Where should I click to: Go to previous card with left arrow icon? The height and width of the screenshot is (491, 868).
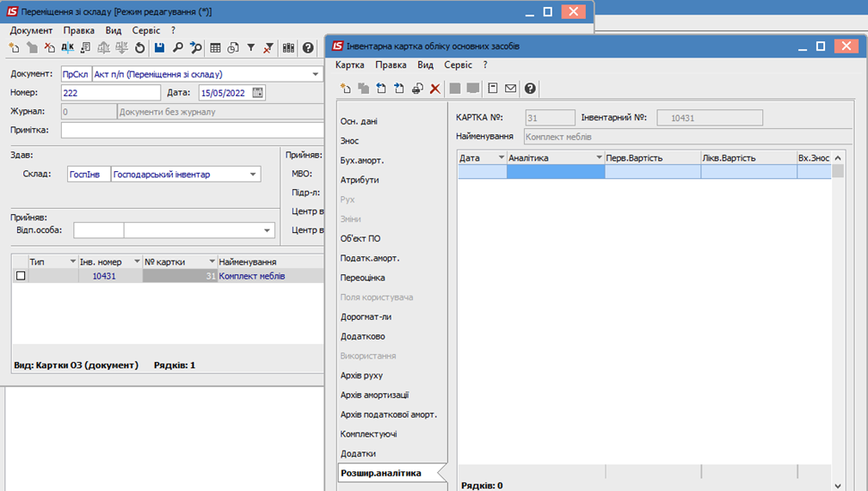381,89
